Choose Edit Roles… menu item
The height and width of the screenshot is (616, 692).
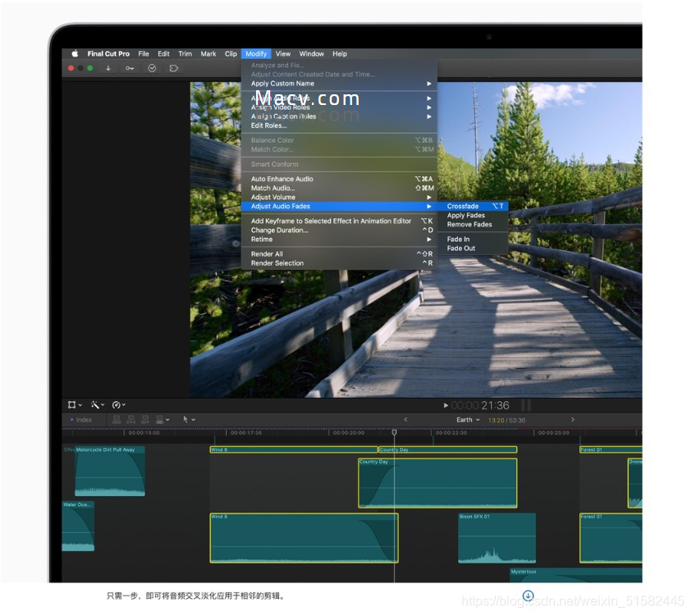click(x=339, y=125)
